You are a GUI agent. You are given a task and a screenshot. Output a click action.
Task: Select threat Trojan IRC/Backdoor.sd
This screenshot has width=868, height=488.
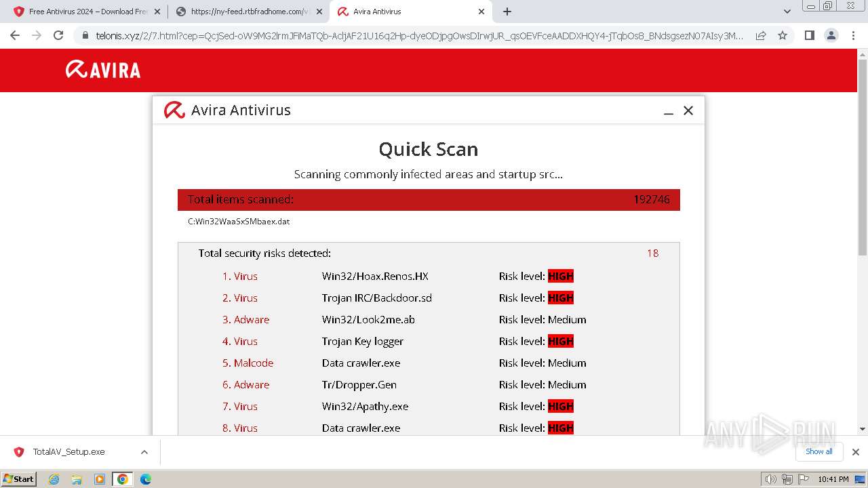click(377, 298)
